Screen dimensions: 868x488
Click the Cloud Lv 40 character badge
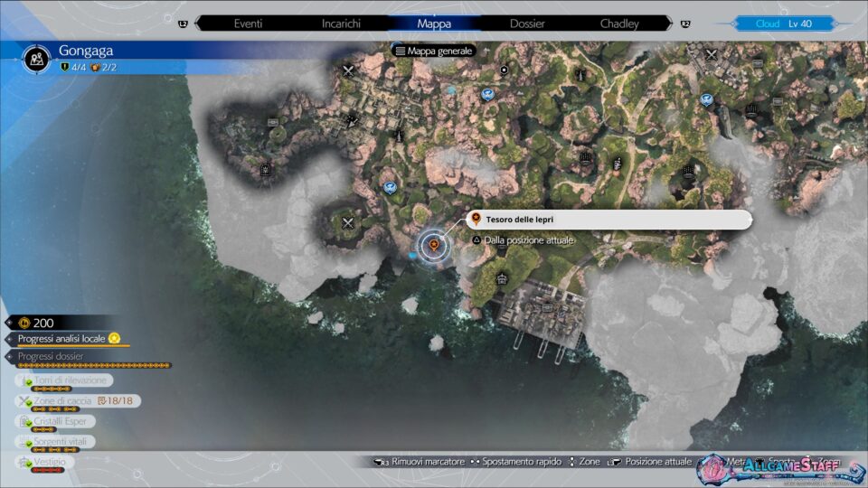tap(783, 23)
